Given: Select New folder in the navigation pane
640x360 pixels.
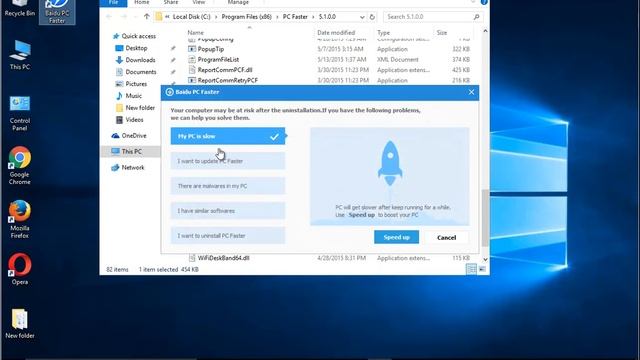Looking at the screenshot, I should coord(140,108).
